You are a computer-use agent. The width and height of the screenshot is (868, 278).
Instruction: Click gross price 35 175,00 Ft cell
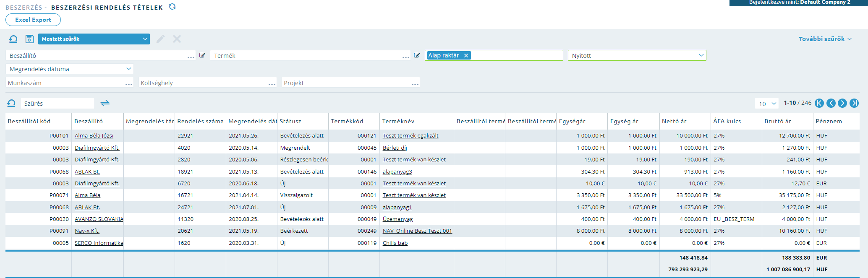(x=787, y=195)
